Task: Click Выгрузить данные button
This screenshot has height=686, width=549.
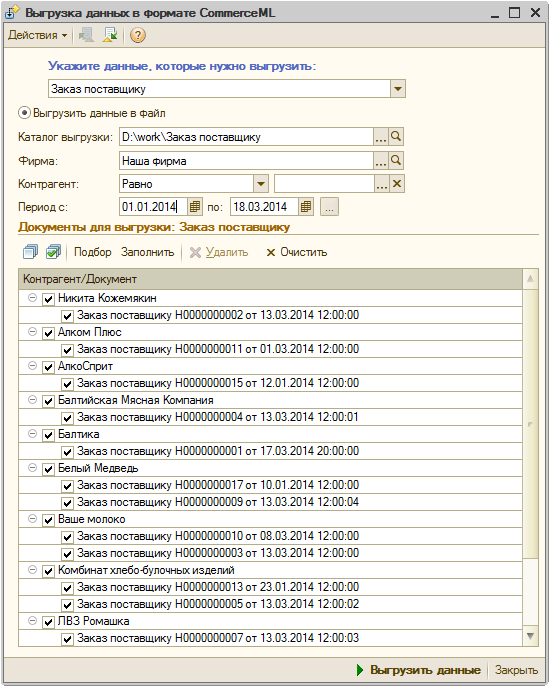Action: pos(419,670)
